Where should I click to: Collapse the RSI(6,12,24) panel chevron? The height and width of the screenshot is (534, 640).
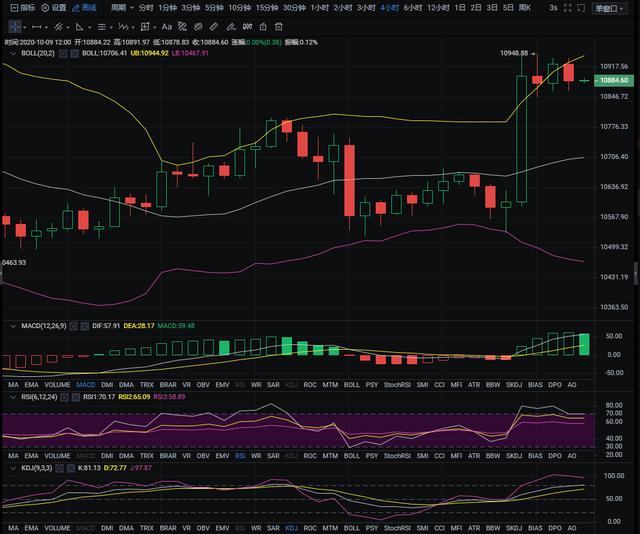click(x=13, y=397)
